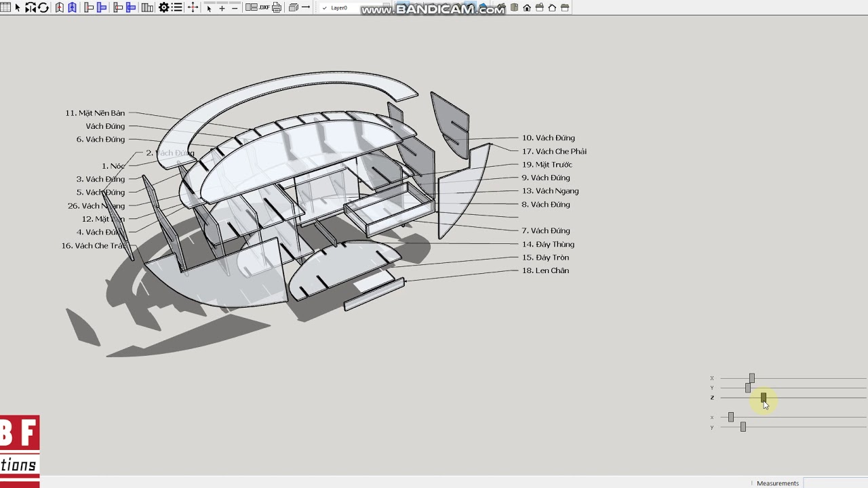Viewport: 868px width, 488px height.
Task: Click the white folded panel icon
Action: [60, 7]
